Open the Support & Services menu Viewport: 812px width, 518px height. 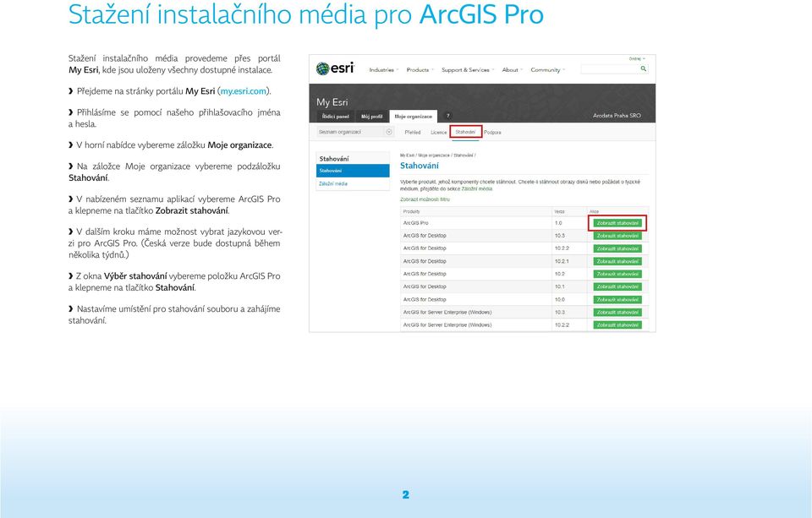point(468,70)
